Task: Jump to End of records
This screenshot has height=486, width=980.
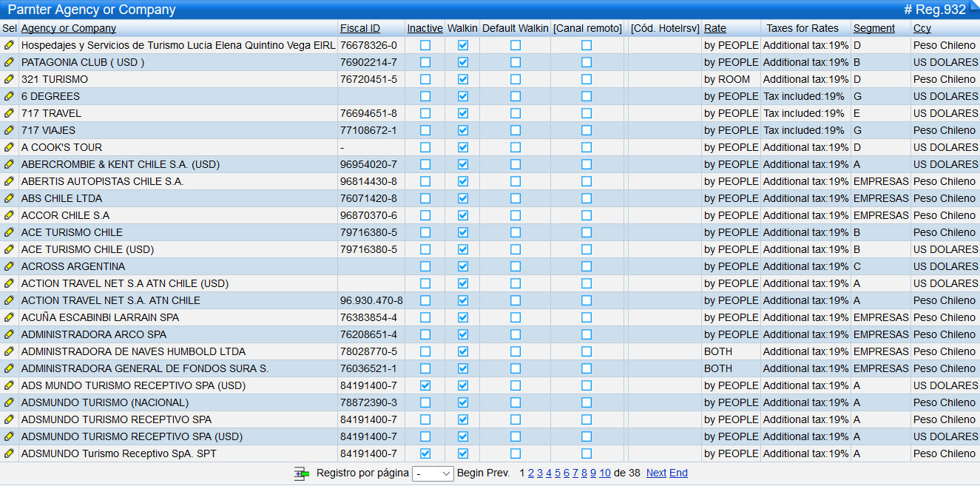Action: tap(678, 473)
